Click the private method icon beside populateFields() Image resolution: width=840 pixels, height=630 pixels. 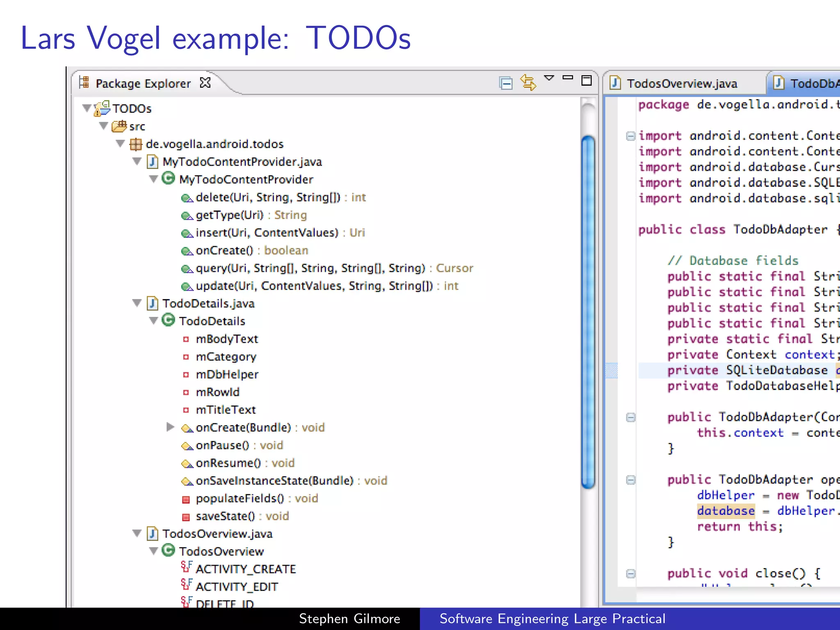click(186, 499)
